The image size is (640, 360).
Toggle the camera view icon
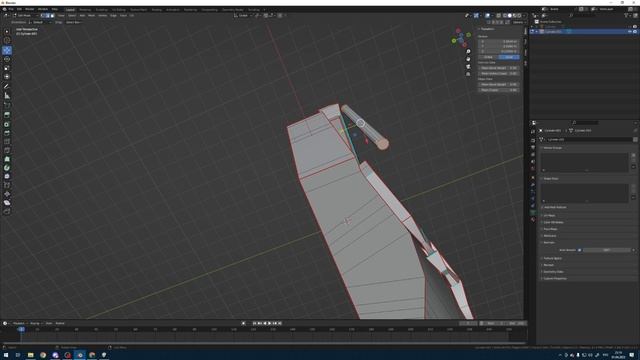[x=468, y=67]
